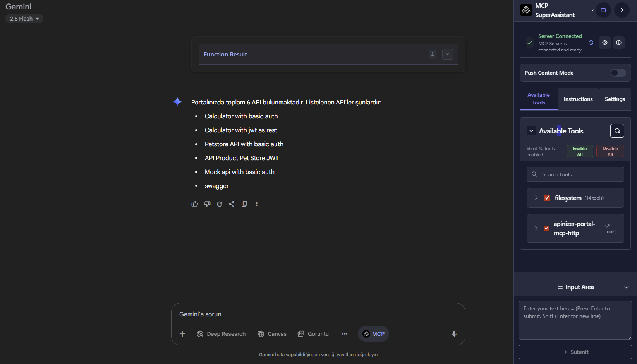Click the microphone icon in the prompt box

click(454, 334)
